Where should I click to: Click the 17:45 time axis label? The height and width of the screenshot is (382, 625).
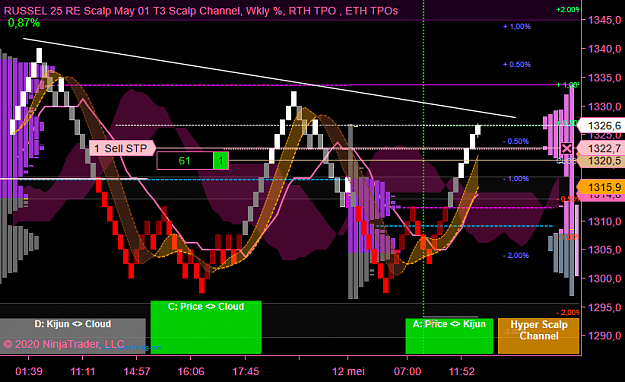[x=246, y=372]
